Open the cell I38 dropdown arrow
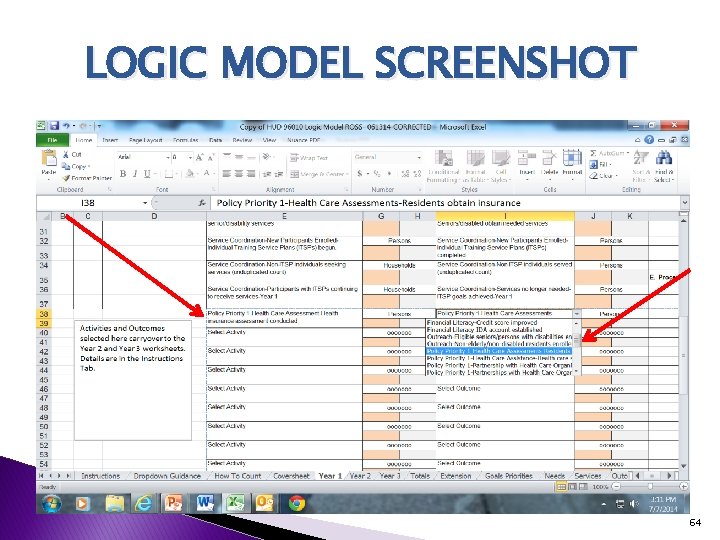Screen dimensions: 720x540 click(x=577, y=314)
